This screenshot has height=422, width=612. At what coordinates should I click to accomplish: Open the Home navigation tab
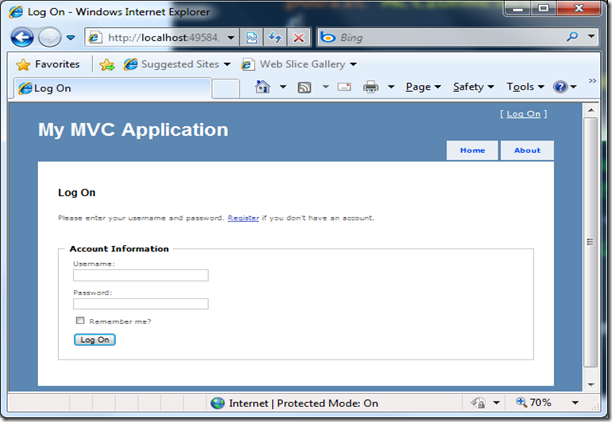[x=472, y=150]
